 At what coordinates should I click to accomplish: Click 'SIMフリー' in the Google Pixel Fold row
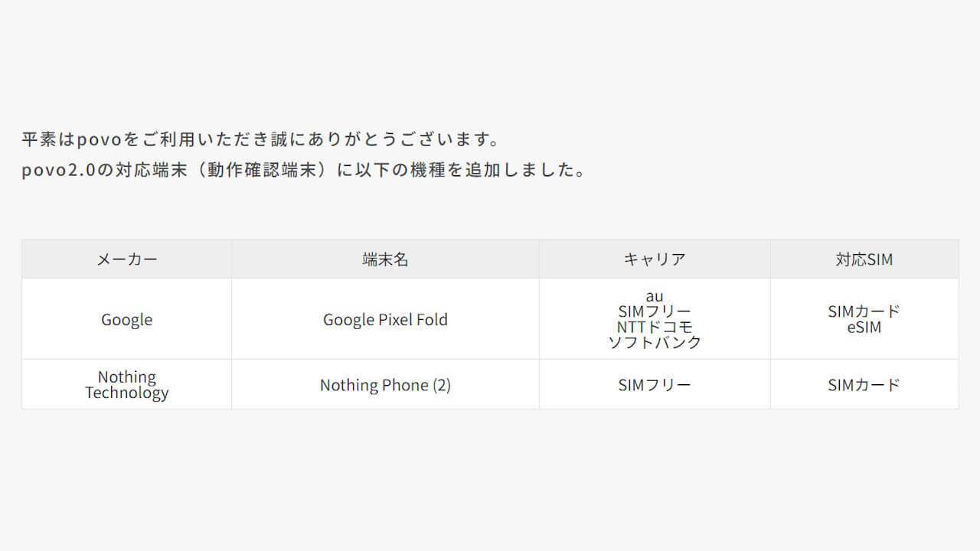pos(655,311)
